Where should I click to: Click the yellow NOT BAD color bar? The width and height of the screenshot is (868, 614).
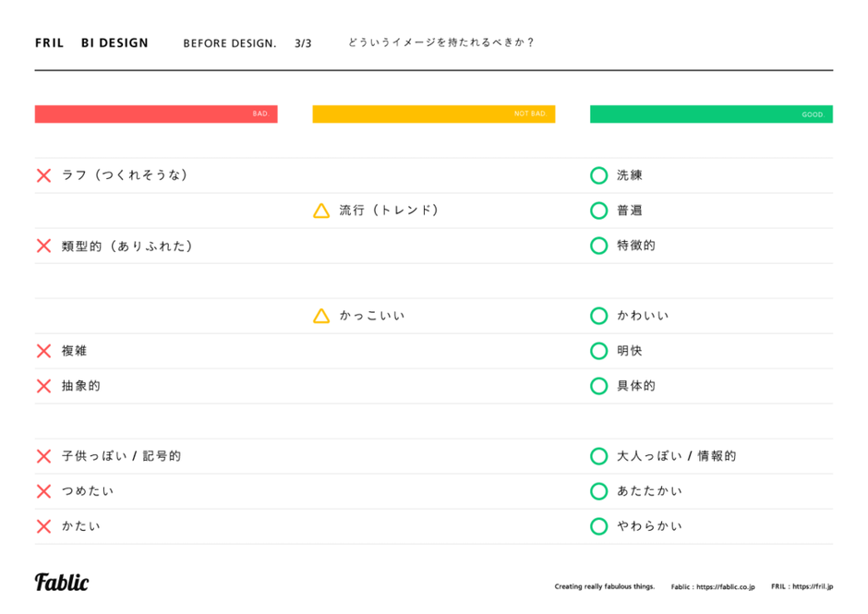(x=433, y=114)
